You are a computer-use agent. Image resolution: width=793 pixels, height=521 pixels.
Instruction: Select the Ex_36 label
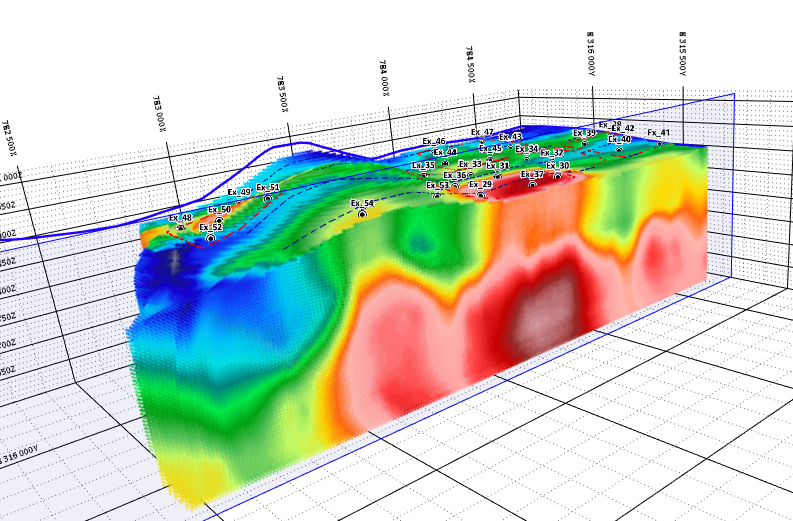tap(455, 175)
